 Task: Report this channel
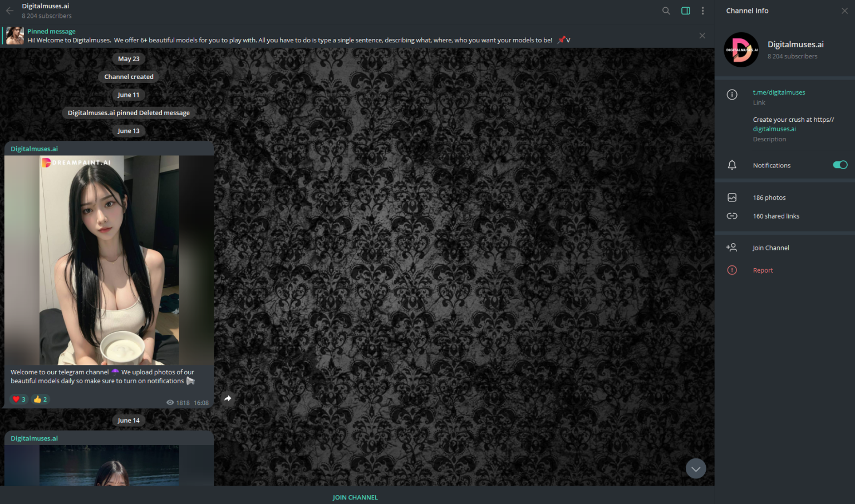pyautogui.click(x=763, y=270)
